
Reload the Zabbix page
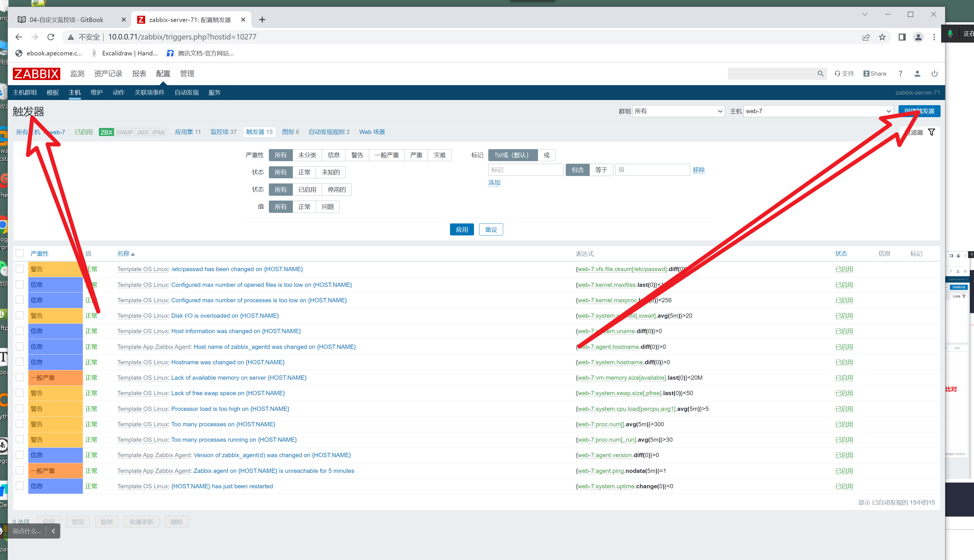pos(51,37)
